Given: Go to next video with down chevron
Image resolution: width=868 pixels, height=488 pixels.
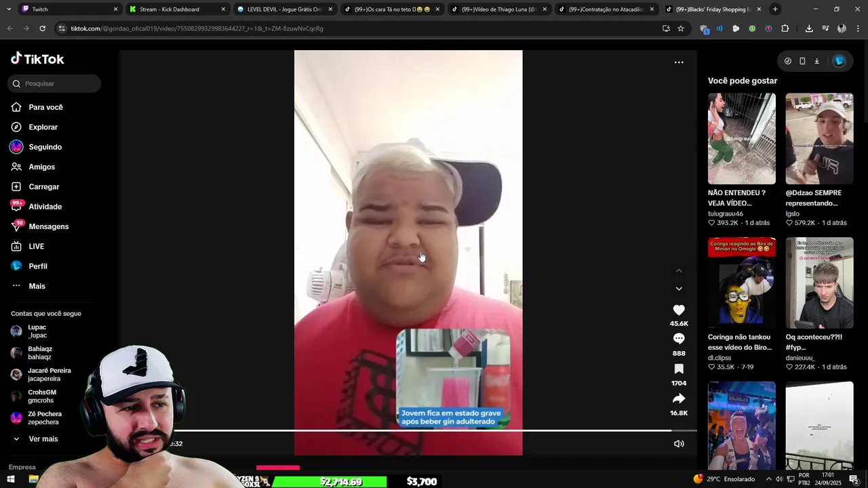Looking at the screenshot, I should (679, 289).
